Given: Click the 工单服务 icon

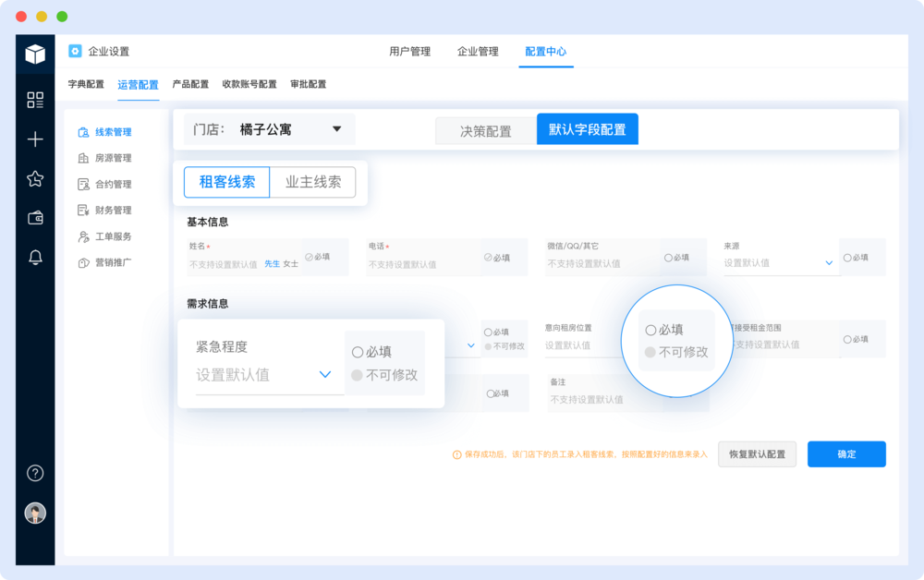Looking at the screenshot, I should pos(83,236).
